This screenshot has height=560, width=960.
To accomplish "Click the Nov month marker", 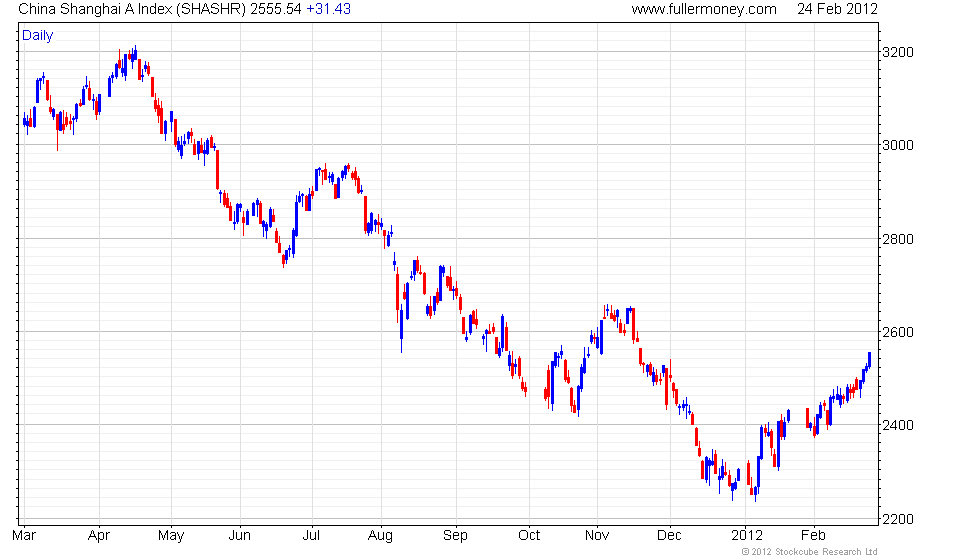I will [597, 536].
